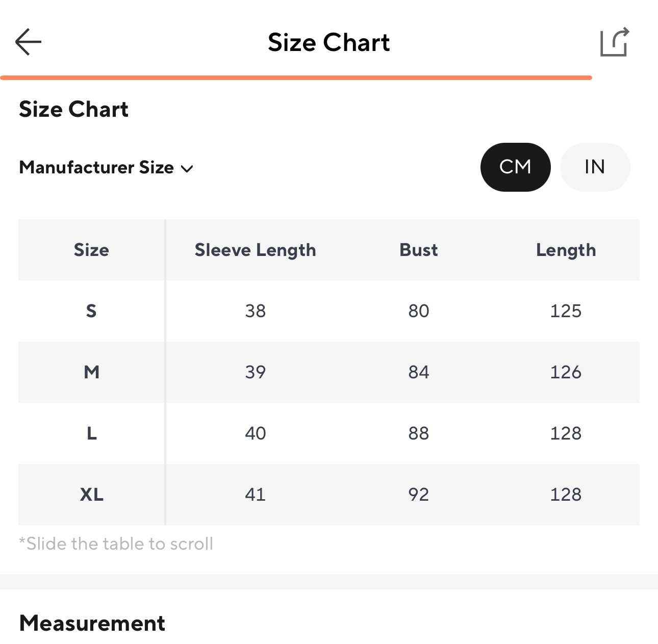
Task: Select the XL size row
Action: pyautogui.click(x=91, y=495)
